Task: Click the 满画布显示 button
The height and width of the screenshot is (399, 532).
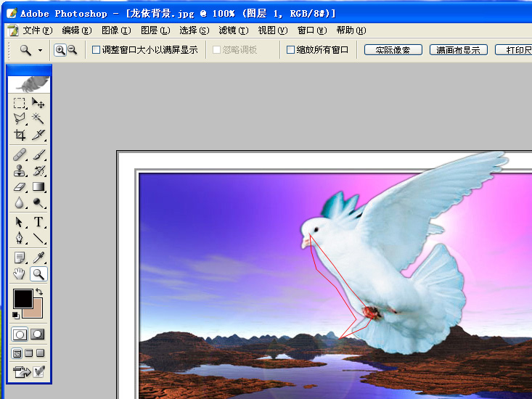Action: 459,50
